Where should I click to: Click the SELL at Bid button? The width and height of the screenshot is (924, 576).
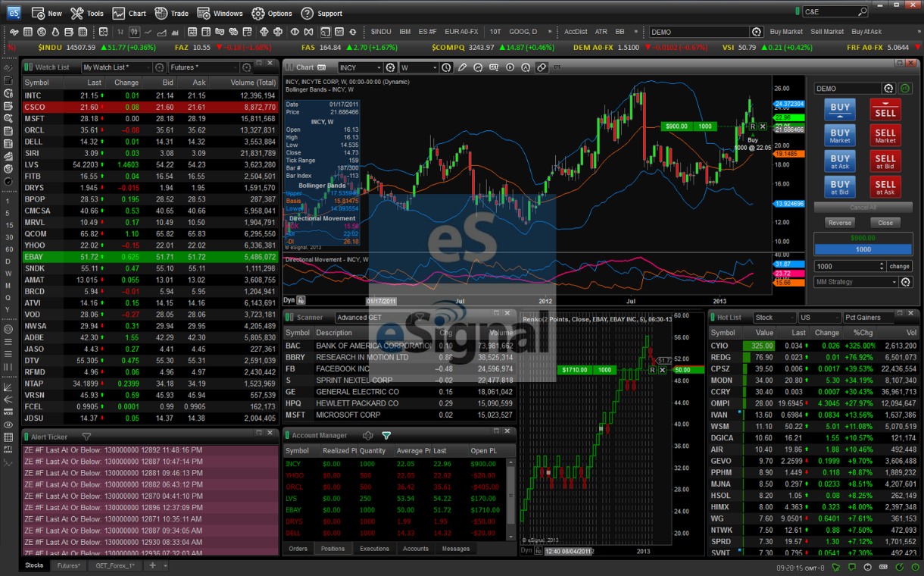[x=885, y=161]
